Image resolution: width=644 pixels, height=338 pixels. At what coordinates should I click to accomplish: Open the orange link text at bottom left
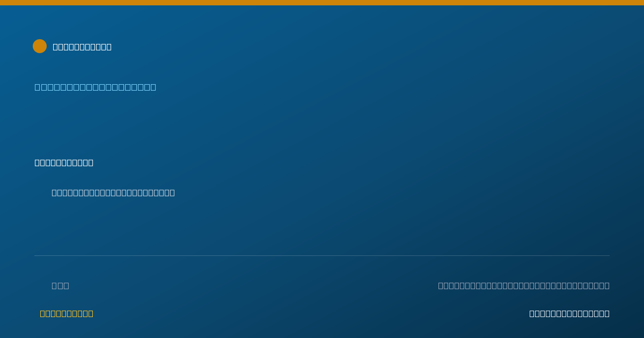[x=67, y=313]
